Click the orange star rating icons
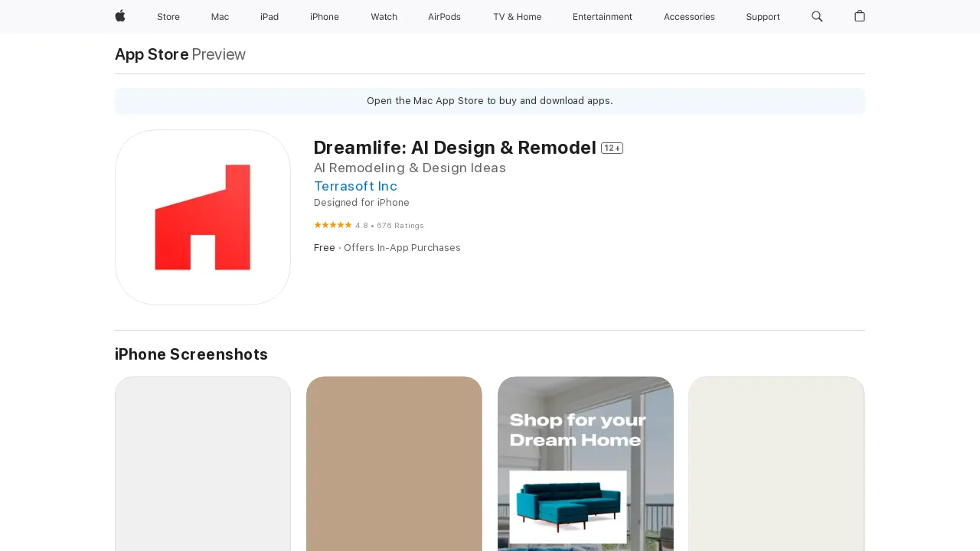 (333, 225)
